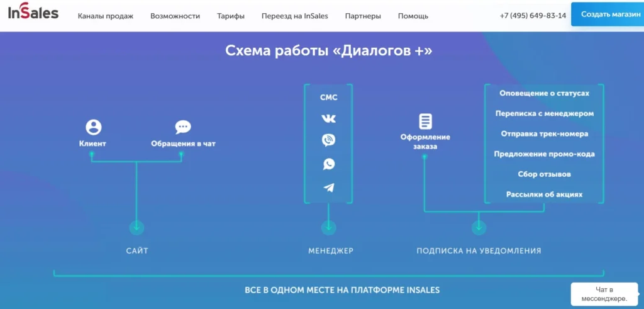The image size is (644, 309).
Task: Click the Оформление заказа document icon
Action: (x=426, y=121)
